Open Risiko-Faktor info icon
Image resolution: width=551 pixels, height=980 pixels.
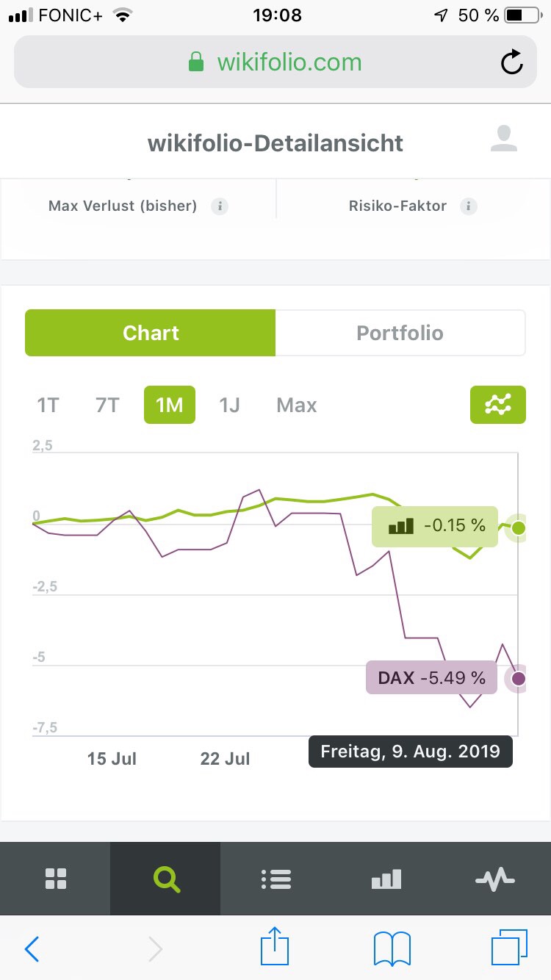point(468,206)
